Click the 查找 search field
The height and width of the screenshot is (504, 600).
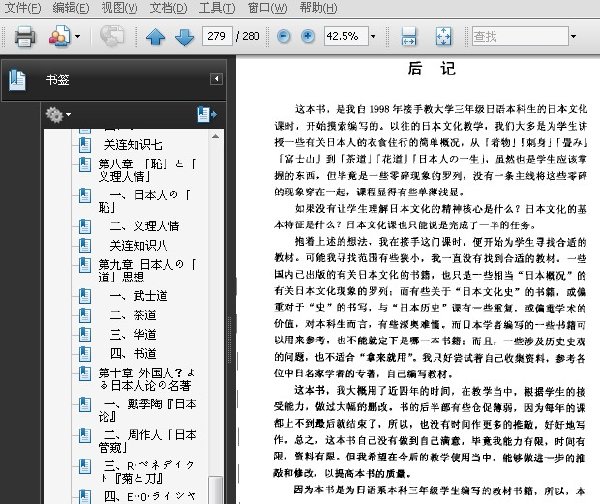pos(520,36)
